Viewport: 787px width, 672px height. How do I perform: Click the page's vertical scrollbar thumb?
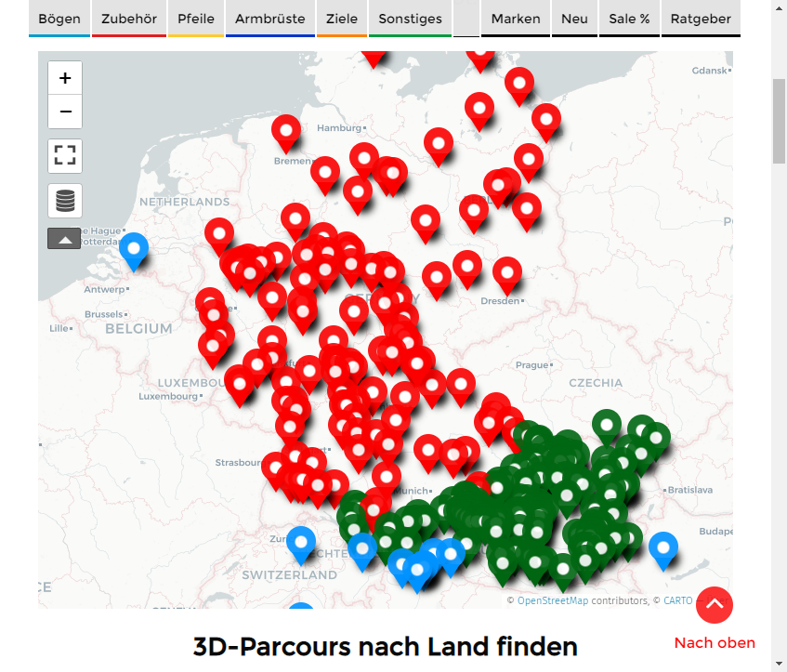point(779,121)
